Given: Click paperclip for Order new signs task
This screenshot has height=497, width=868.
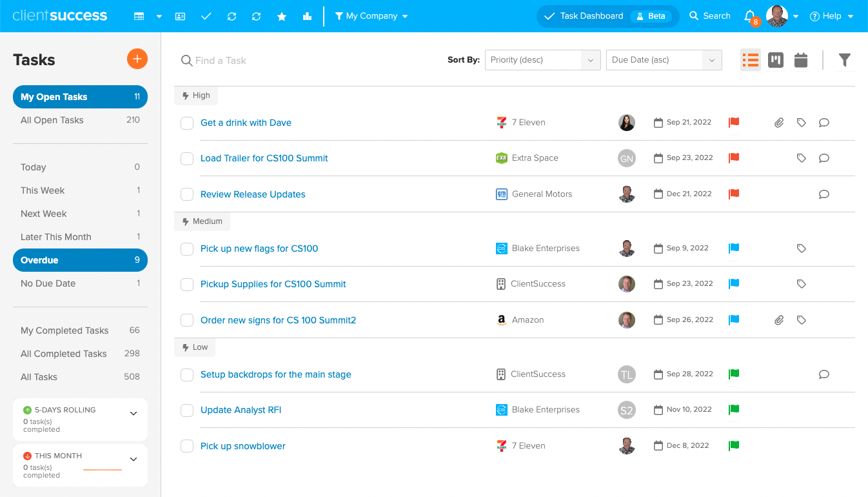Looking at the screenshot, I should [x=779, y=320].
